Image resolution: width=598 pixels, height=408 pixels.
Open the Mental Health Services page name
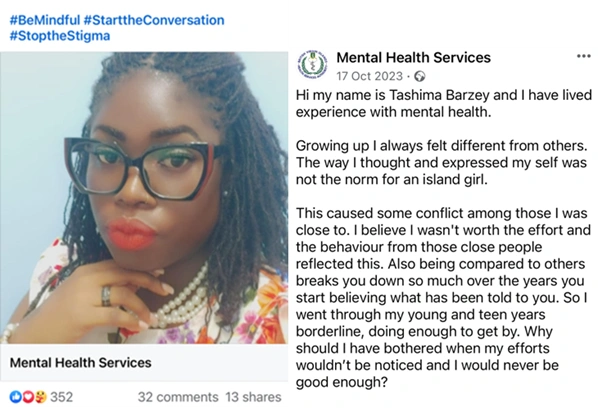[x=413, y=58]
